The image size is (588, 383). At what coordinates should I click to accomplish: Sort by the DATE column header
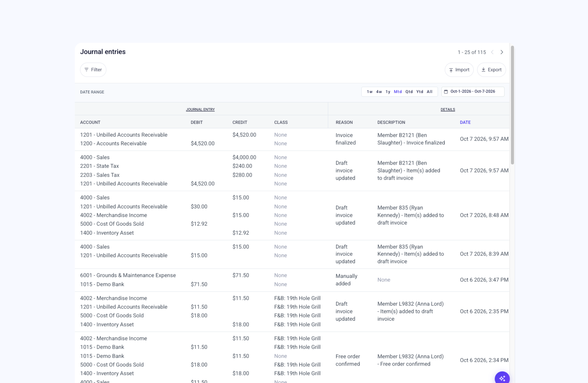point(465,122)
